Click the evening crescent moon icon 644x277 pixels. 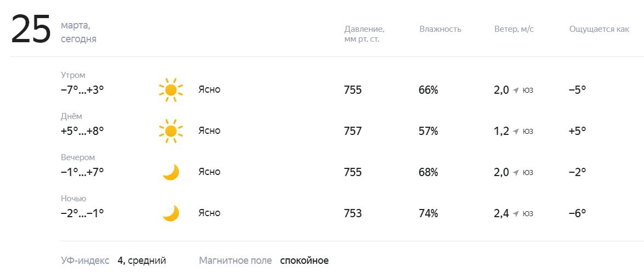tap(171, 172)
